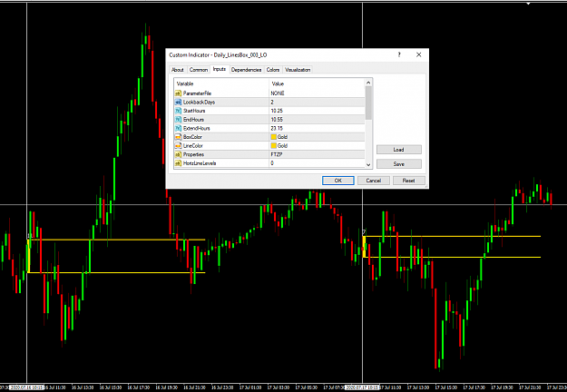The height and width of the screenshot is (392, 567).
Task: Click the EndHours variable type icon
Action: coord(178,120)
